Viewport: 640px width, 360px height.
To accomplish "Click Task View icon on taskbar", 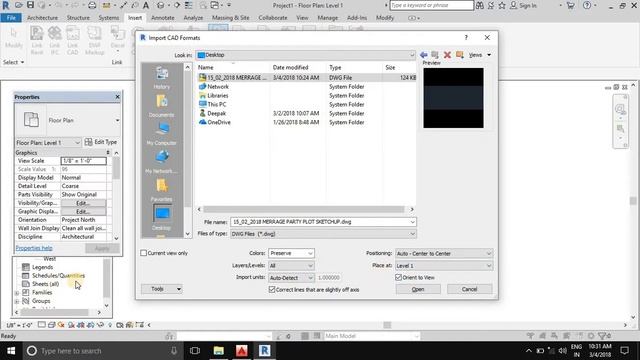I will pyautogui.click(x=195, y=351).
